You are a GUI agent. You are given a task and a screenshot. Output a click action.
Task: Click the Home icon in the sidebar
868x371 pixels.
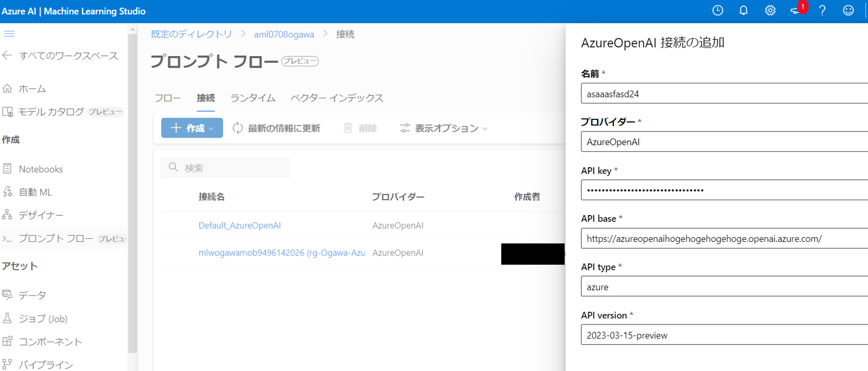[7, 89]
